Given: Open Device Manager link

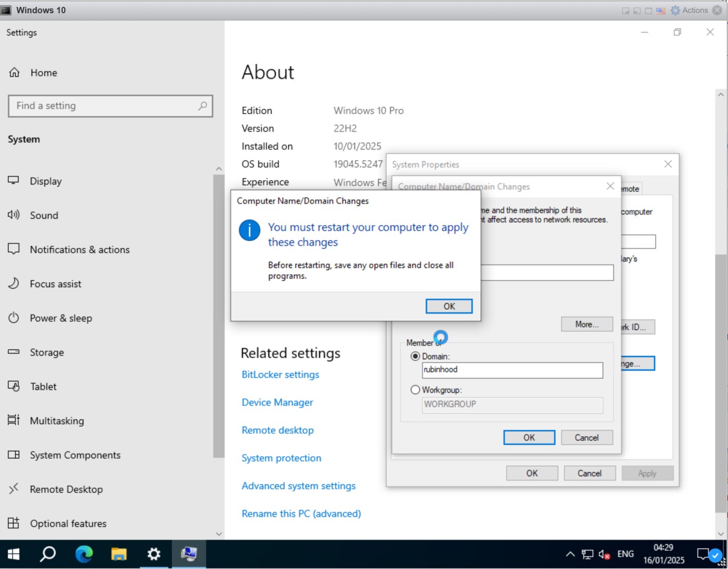Looking at the screenshot, I should [x=277, y=403].
